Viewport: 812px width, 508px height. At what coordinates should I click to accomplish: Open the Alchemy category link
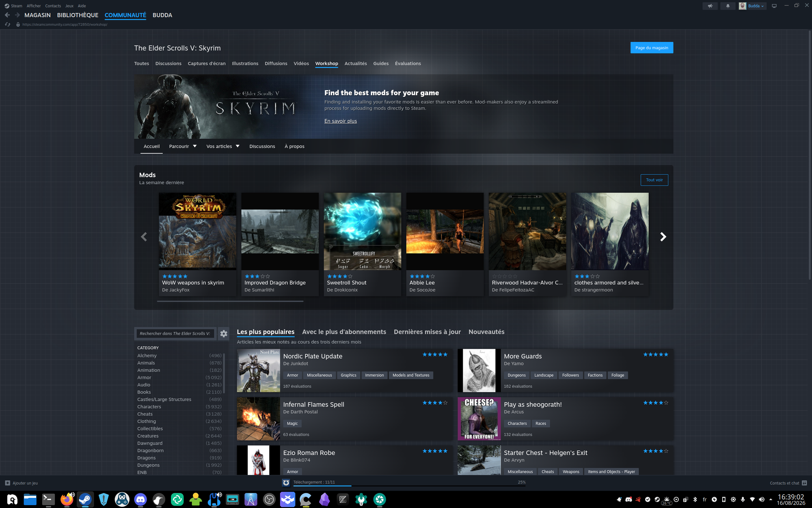(147, 356)
